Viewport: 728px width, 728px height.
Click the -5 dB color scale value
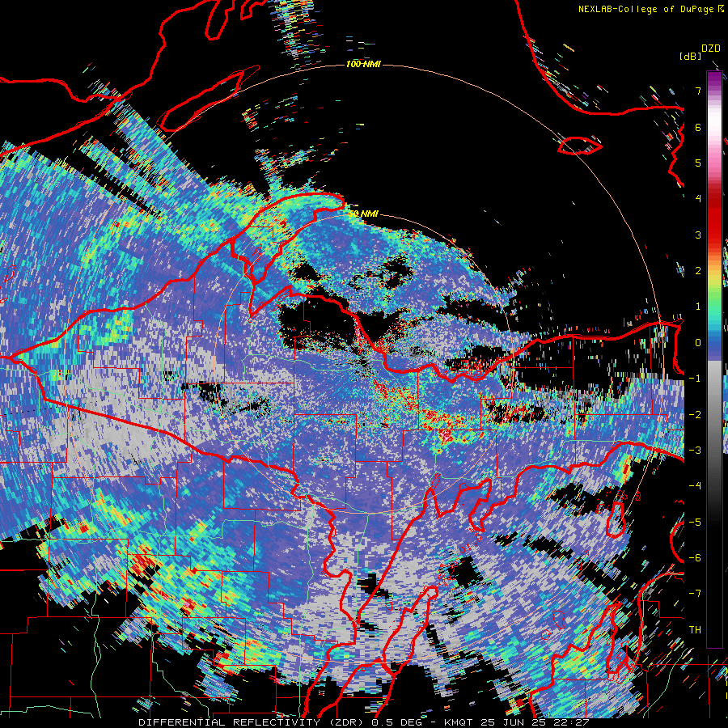click(x=695, y=523)
